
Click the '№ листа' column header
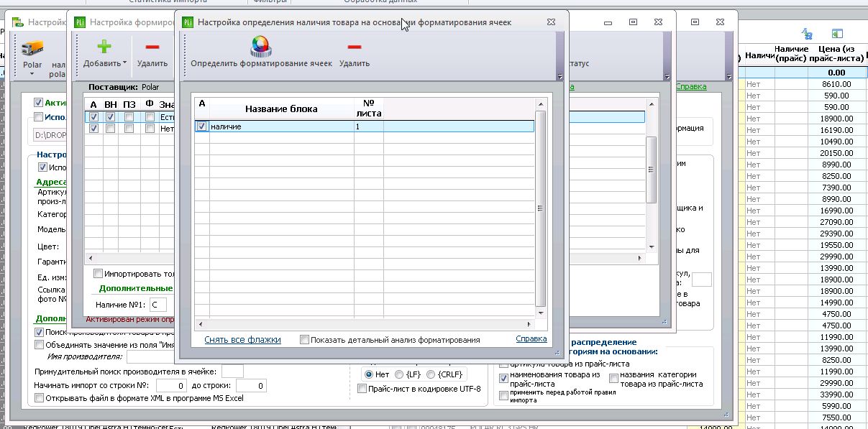[x=368, y=109]
